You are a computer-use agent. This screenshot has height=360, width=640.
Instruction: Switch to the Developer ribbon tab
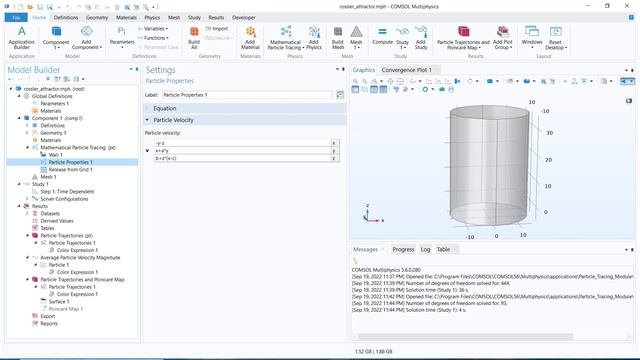point(244,18)
